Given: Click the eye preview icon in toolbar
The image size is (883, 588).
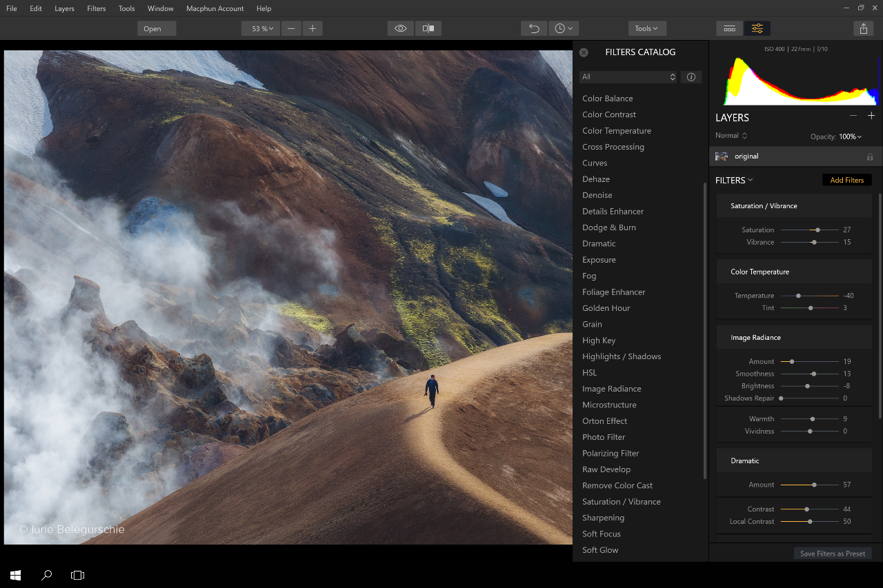Looking at the screenshot, I should pyautogui.click(x=401, y=28).
